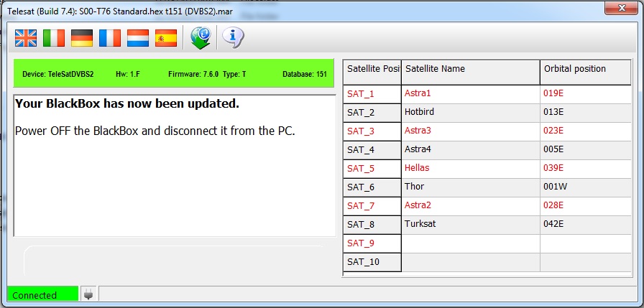Click the 001W orbital position cell

tap(586, 187)
